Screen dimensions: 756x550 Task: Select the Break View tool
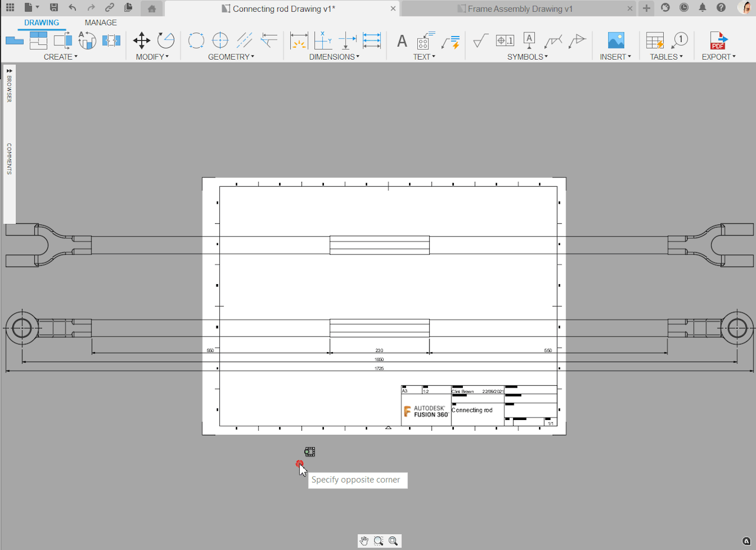(x=111, y=41)
